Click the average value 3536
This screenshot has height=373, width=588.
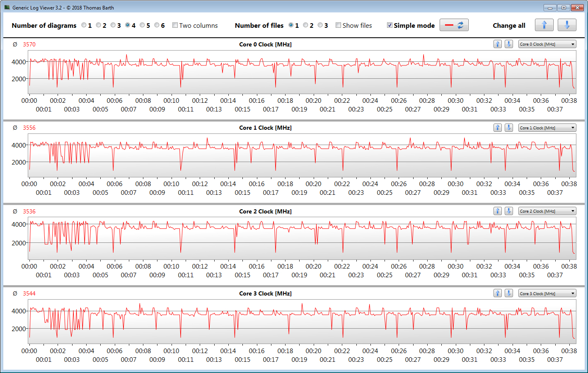tap(29, 211)
